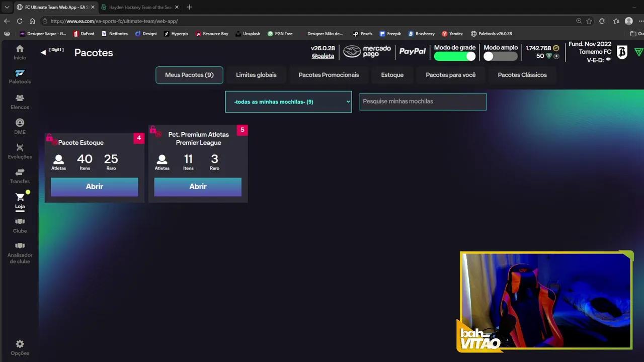Open the @paleta link
The width and height of the screenshot is (644, 362).
pyautogui.click(x=323, y=56)
